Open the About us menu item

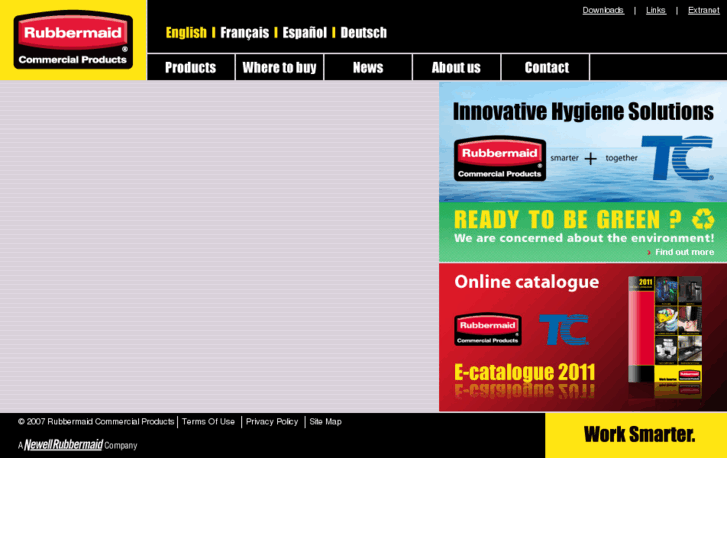pyautogui.click(x=456, y=68)
